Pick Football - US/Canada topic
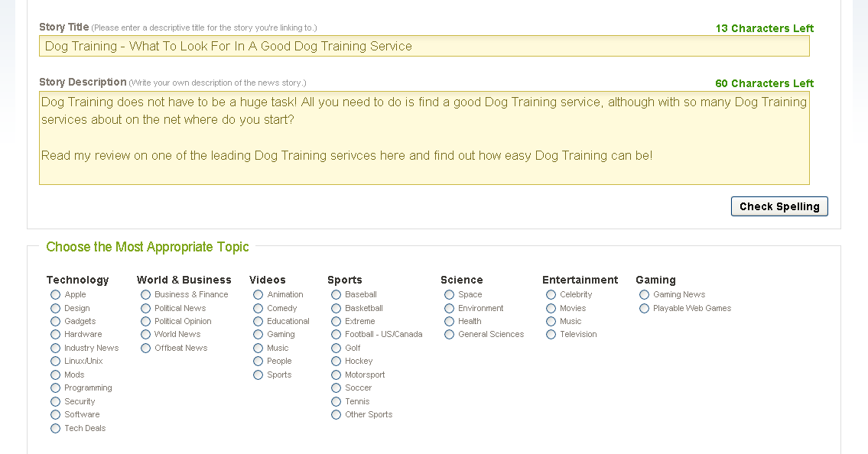The width and height of the screenshot is (868, 454). 336,335
